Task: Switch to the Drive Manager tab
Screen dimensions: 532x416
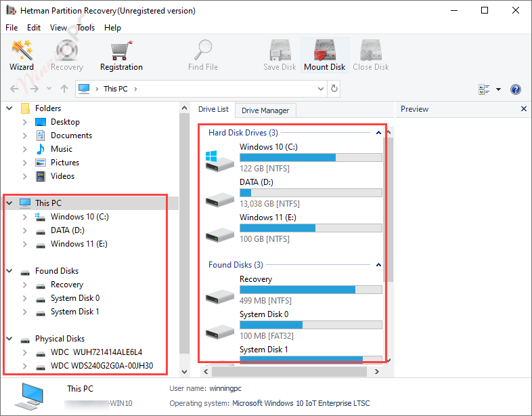Action: tap(265, 110)
